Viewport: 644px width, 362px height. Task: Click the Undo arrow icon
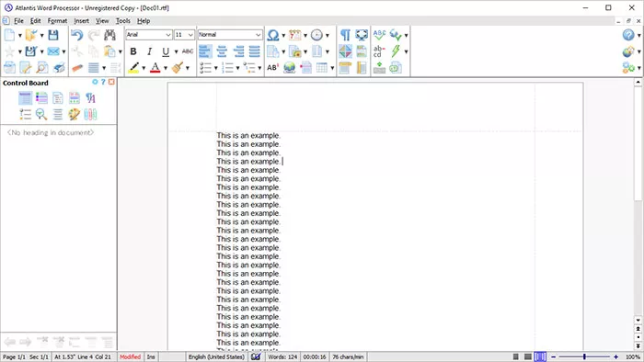coord(76,35)
